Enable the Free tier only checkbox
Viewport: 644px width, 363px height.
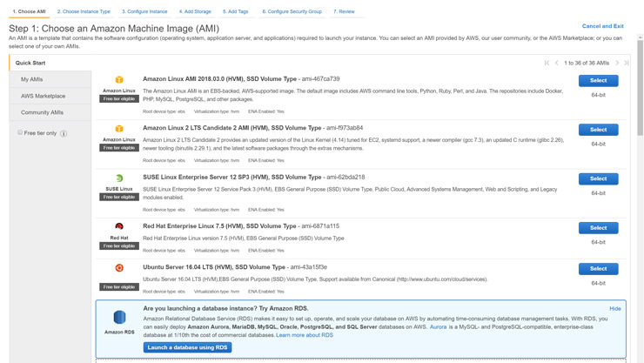point(20,132)
